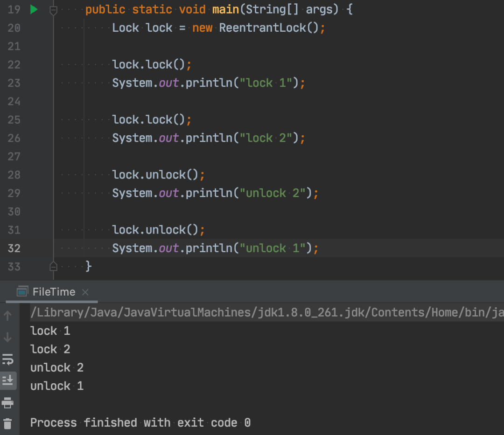504x435 pixels.
Task: Collapse fold end marker at line 33
Action: (53, 267)
